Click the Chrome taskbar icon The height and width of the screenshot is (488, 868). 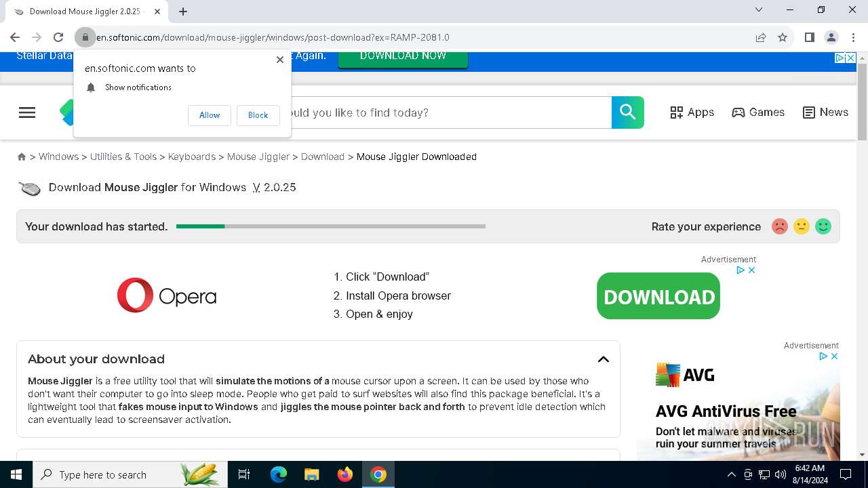click(x=378, y=474)
